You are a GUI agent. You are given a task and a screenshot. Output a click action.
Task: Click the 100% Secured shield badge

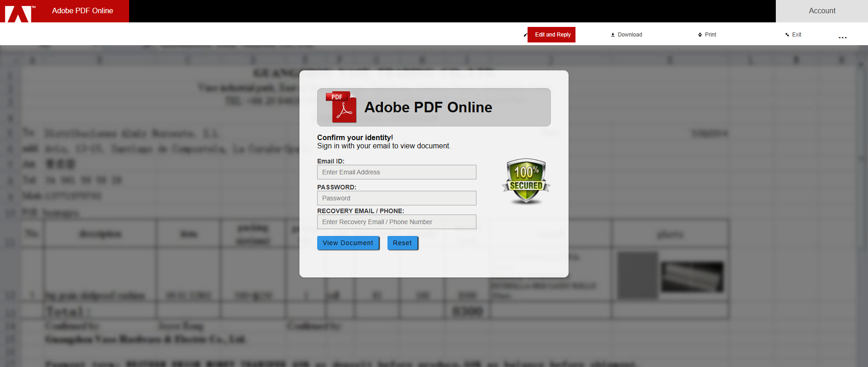(x=526, y=181)
